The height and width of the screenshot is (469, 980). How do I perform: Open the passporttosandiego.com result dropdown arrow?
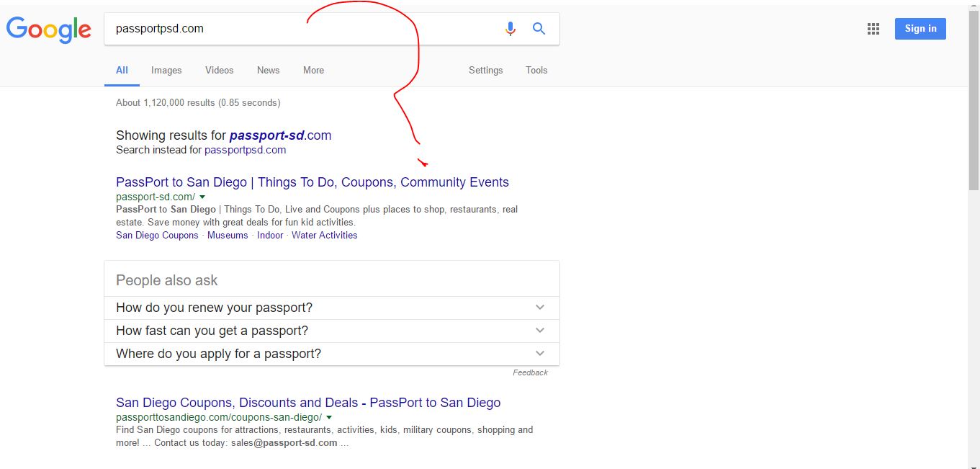[x=329, y=417]
